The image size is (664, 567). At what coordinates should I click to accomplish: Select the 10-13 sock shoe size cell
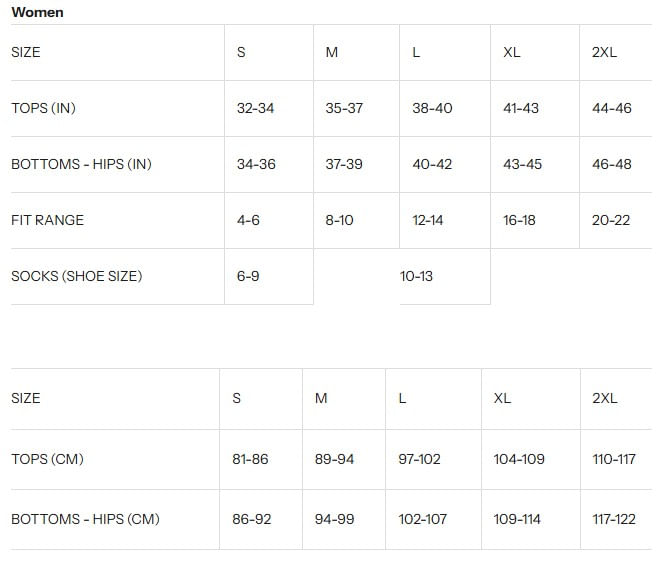pyautogui.click(x=416, y=276)
